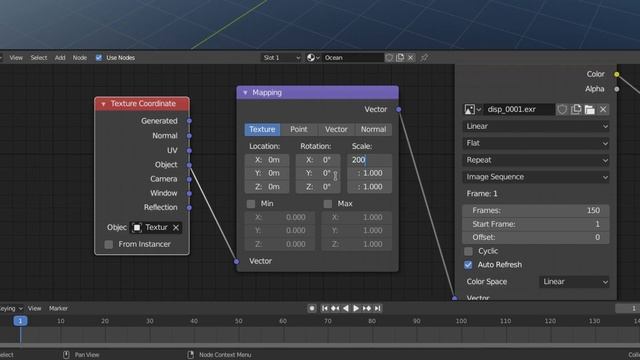Viewport: 640px width, 360px height.
Task: Select the Normal mapping type
Action: [373, 129]
